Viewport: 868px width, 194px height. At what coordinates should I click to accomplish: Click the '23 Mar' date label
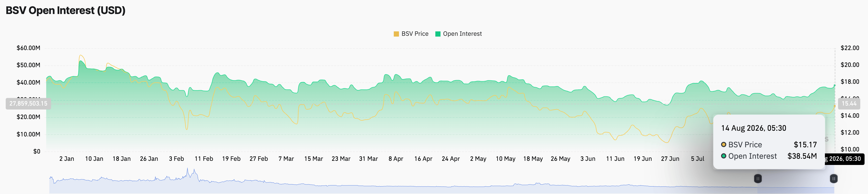(341, 159)
